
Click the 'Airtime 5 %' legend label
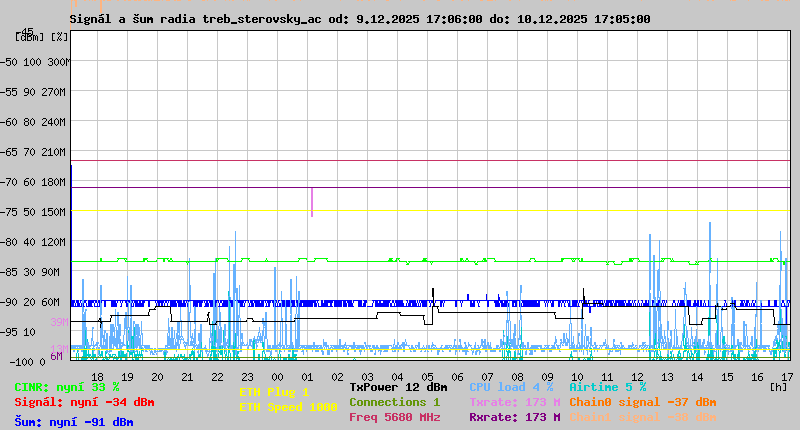608,387
